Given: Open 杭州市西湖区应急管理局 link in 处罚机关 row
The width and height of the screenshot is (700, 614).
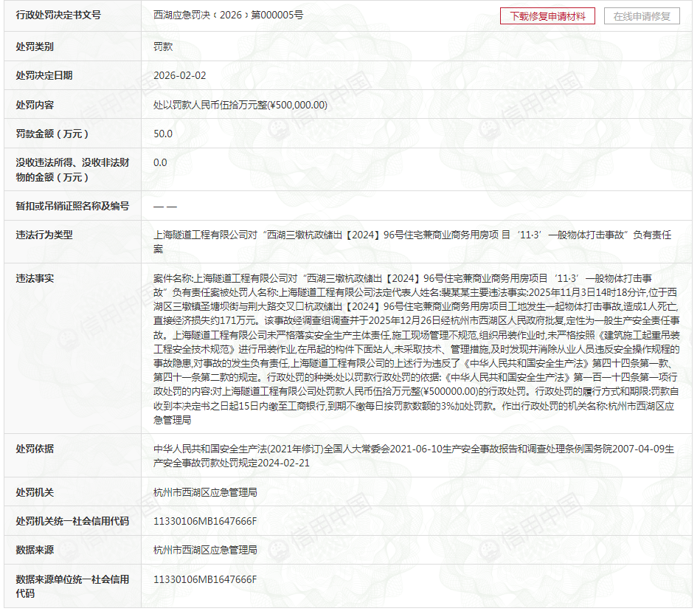Looking at the screenshot, I should point(205,492).
